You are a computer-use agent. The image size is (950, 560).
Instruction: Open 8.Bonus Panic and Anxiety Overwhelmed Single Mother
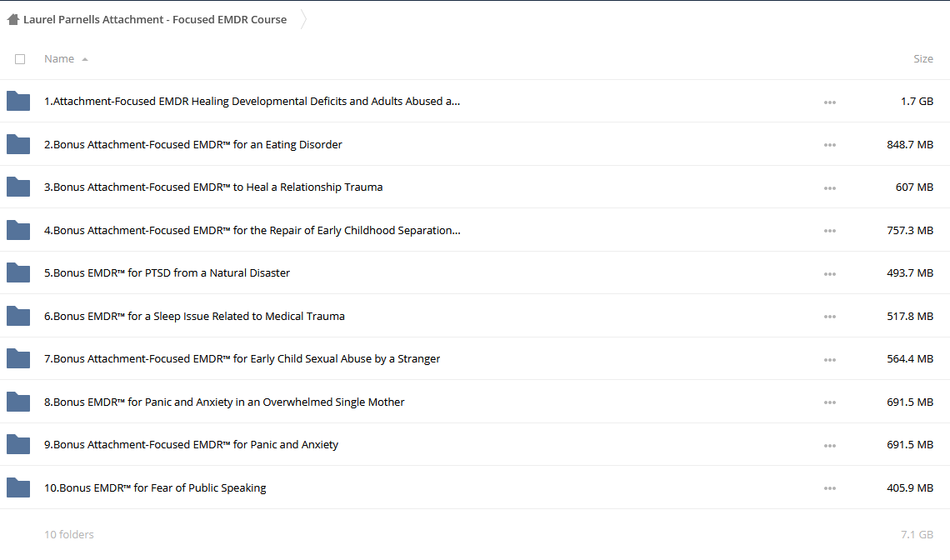click(x=224, y=402)
